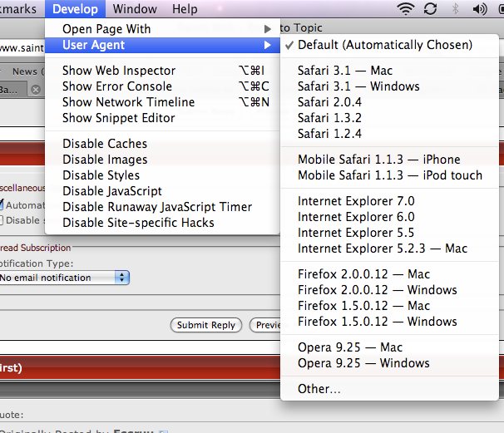
Task: Click the Wi-Fi status icon
Action: (x=406, y=10)
